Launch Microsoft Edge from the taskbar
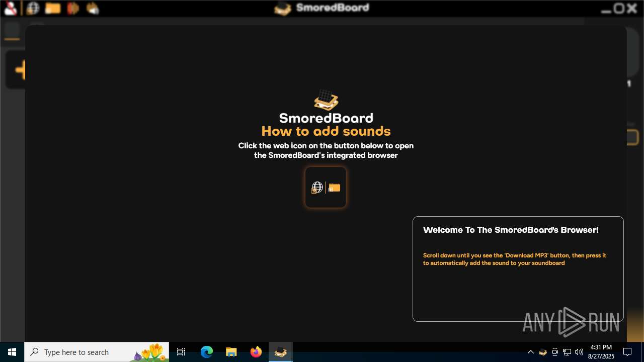644x362 pixels. click(207, 352)
